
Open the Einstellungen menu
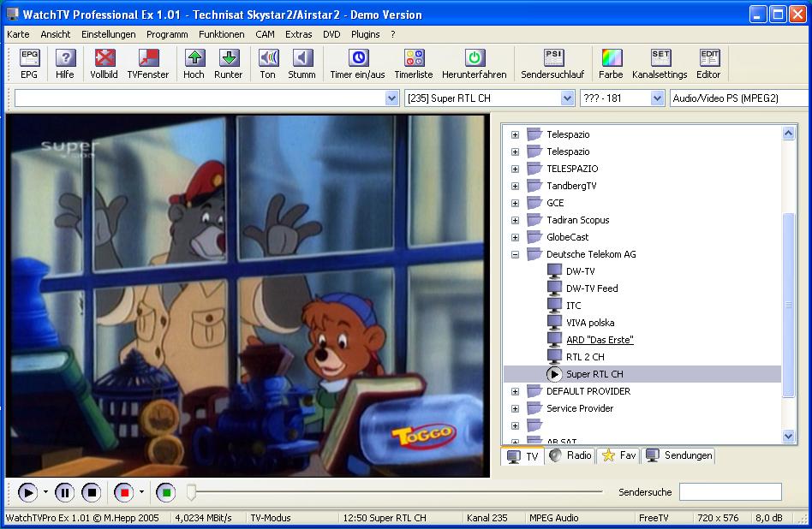pos(108,34)
